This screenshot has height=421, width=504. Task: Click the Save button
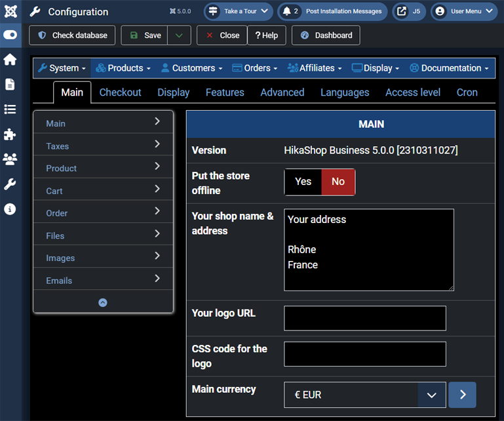point(145,35)
